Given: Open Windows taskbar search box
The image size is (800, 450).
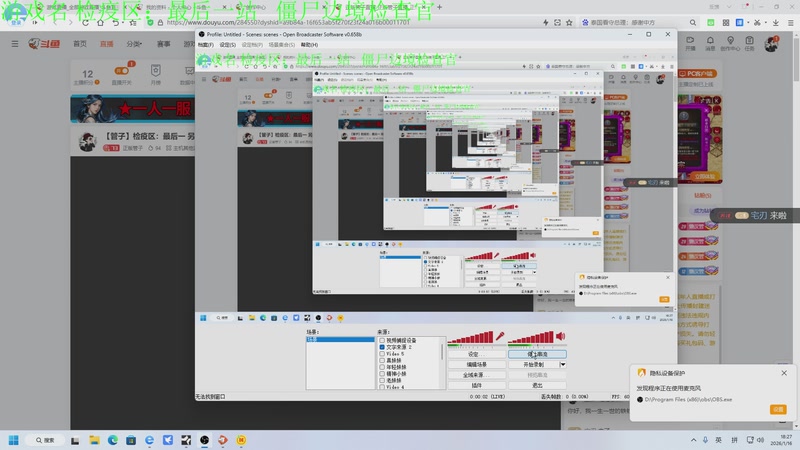Looking at the screenshot, I should click(x=45, y=440).
